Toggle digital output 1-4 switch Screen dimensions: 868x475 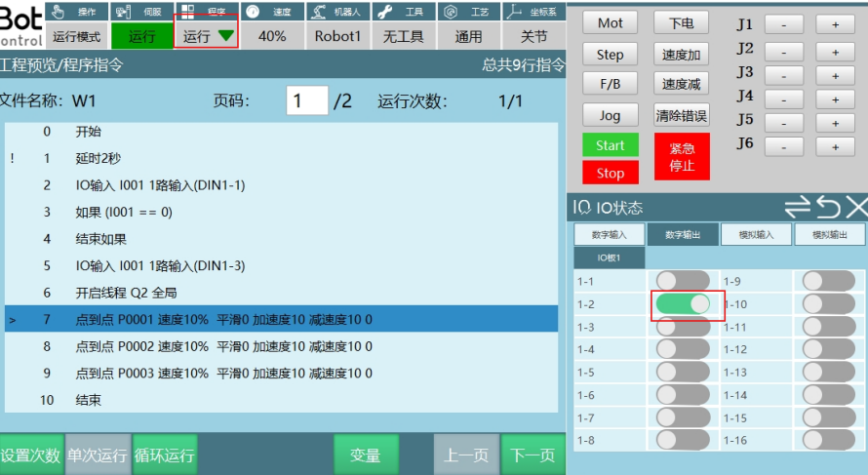coord(683,349)
